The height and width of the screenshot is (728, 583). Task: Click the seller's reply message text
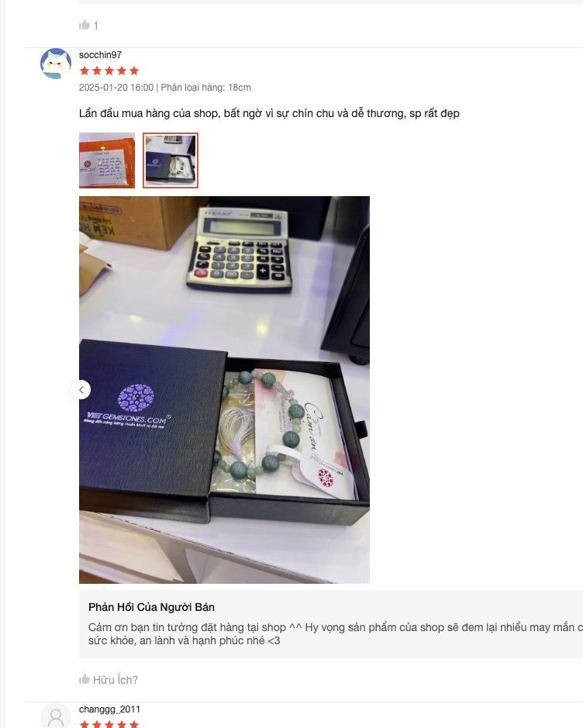coord(336,633)
